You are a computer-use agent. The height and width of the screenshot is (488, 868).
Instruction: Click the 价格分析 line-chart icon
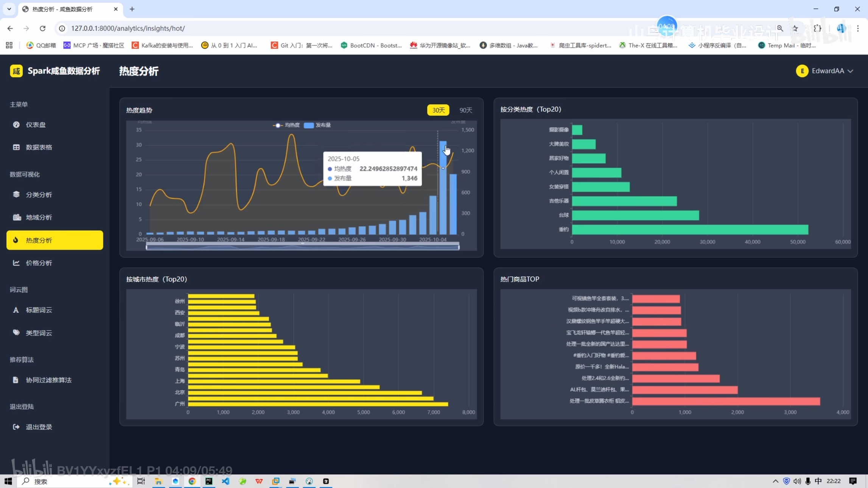[16, 263]
